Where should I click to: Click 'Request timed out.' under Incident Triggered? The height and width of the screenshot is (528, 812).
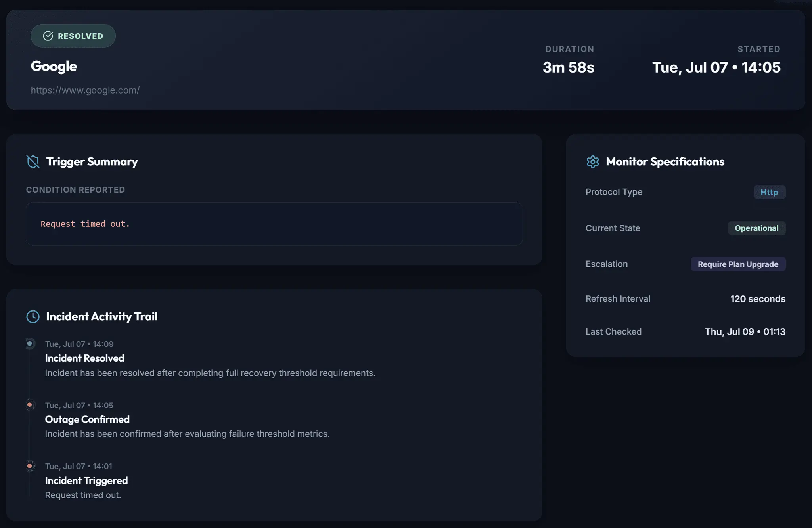pyautogui.click(x=83, y=495)
